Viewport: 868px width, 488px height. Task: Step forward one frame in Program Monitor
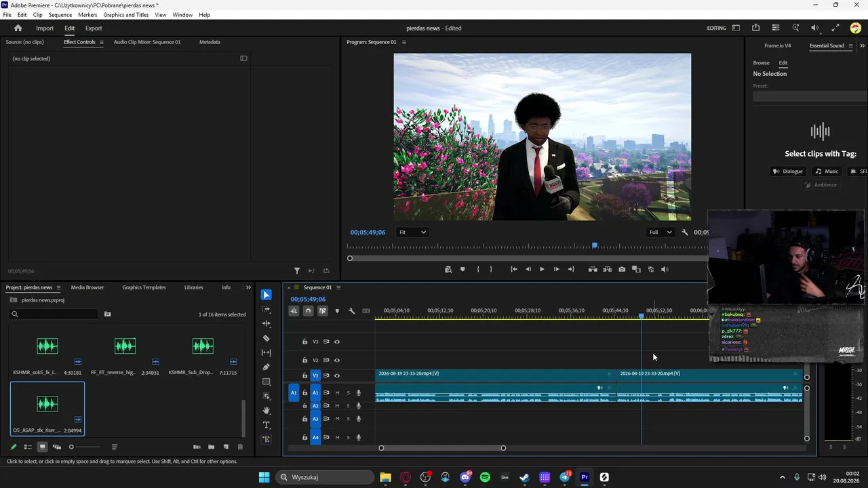(x=556, y=269)
